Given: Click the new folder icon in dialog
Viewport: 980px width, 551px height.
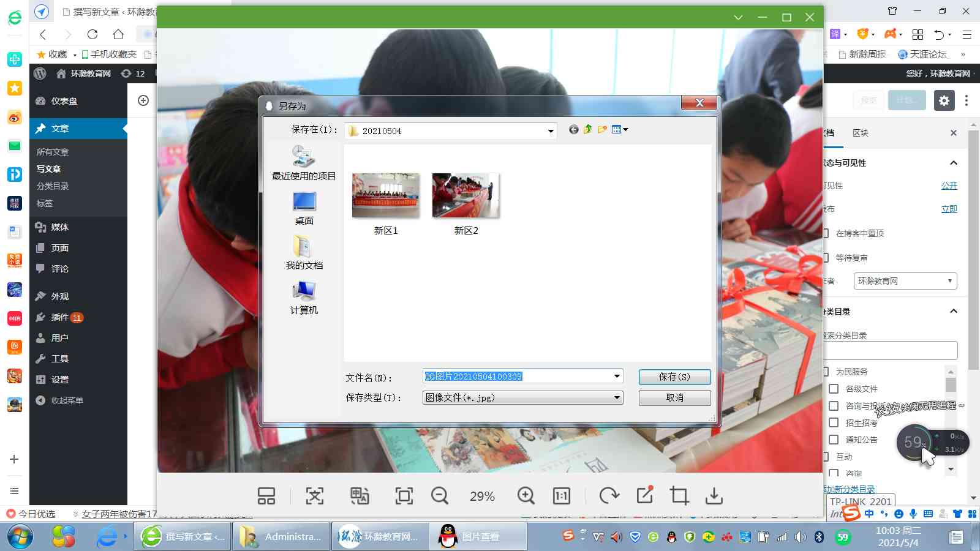Looking at the screenshot, I should pos(602,129).
